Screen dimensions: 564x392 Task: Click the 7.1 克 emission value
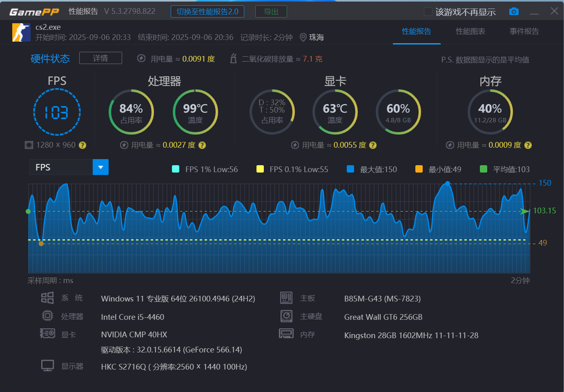click(x=312, y=59)
